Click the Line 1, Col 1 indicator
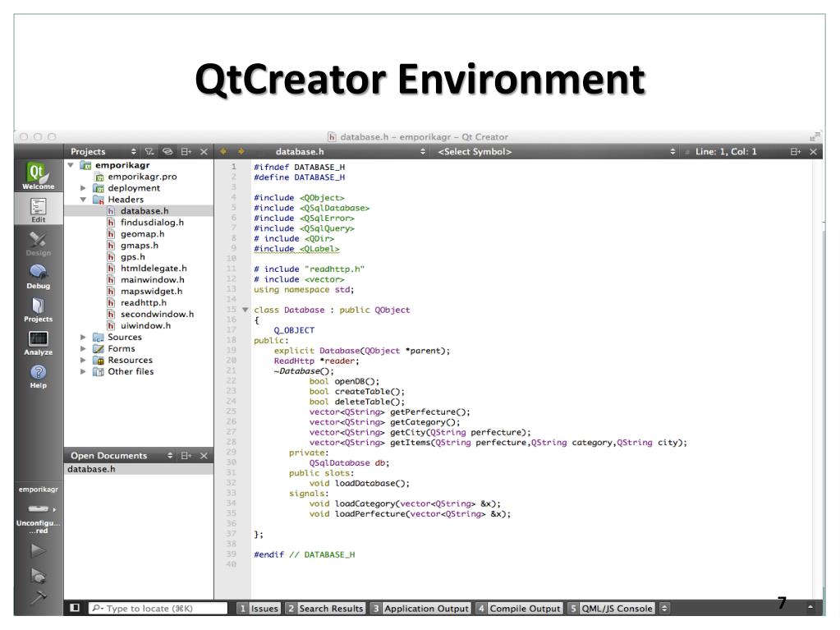 [x=726, y=152]
